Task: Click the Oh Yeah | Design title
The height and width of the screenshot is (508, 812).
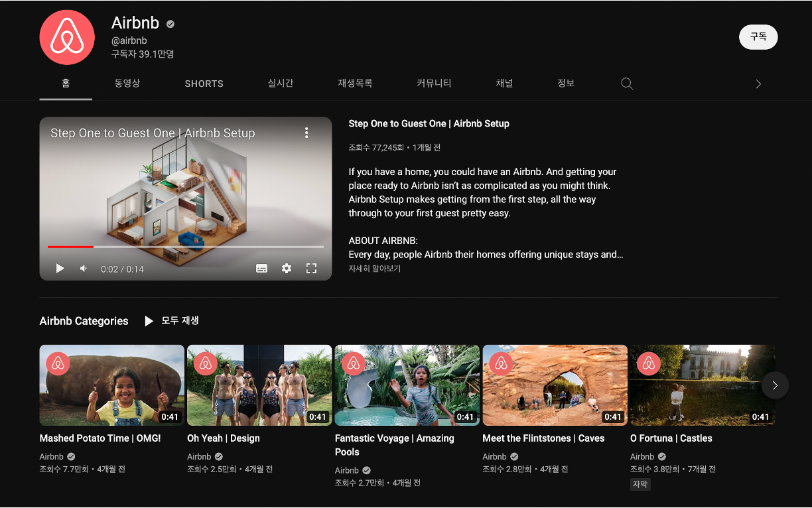Action: pyautogui.click(x=224, y=438)
